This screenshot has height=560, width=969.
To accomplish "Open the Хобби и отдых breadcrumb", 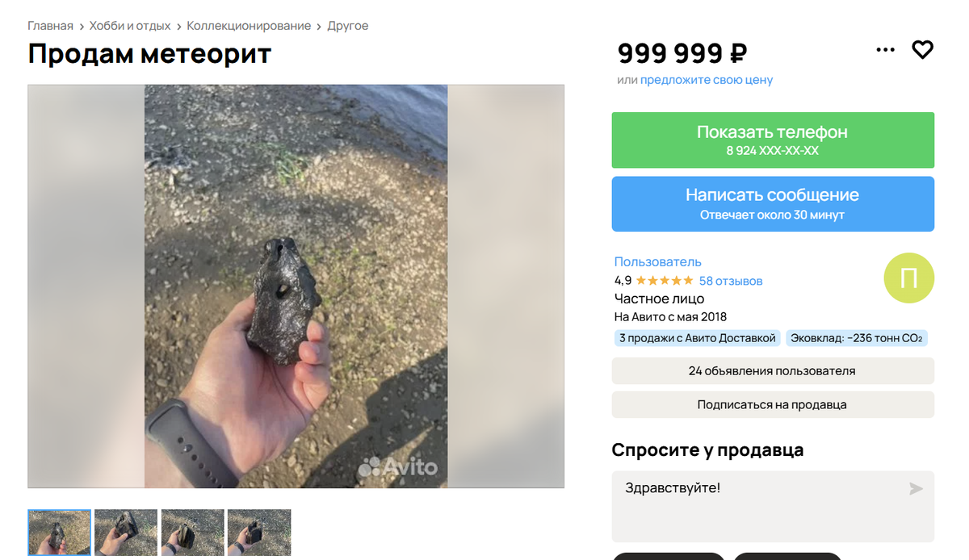I will pyautogui.click(x=130, y=26).
